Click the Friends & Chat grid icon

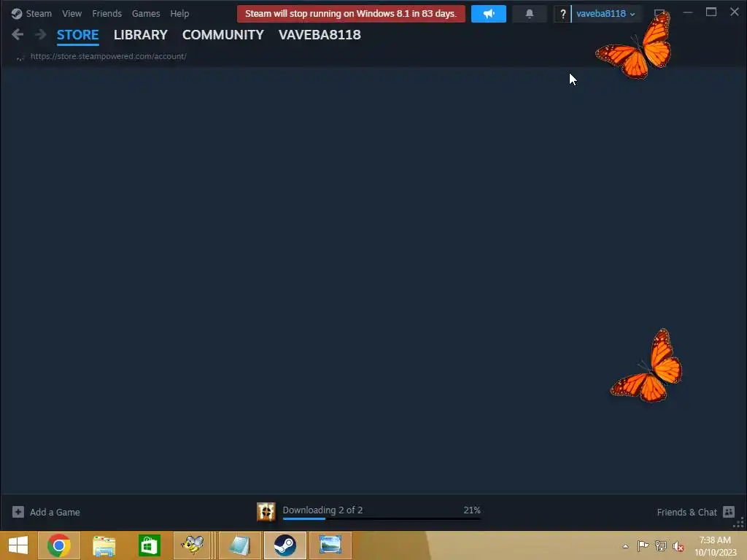(729, 512)
